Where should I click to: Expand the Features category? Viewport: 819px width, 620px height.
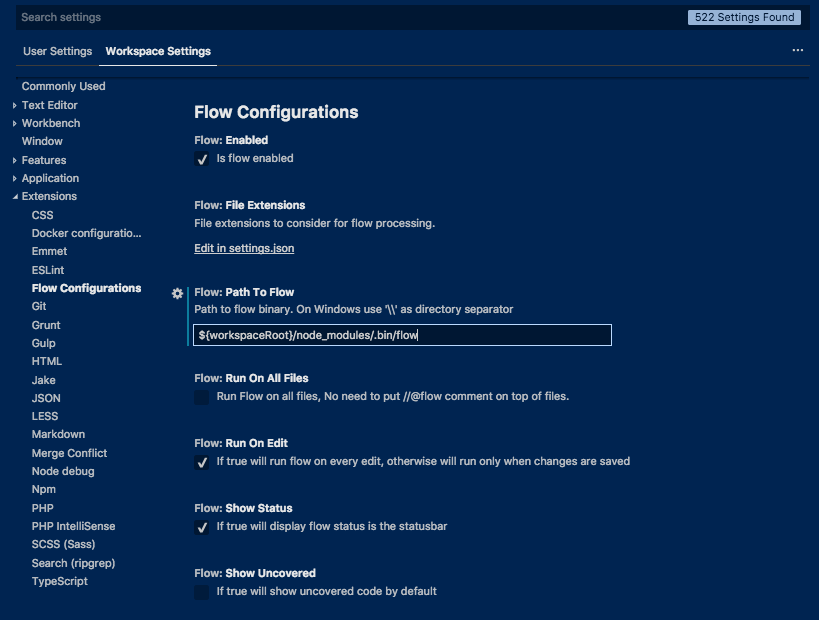15,160
